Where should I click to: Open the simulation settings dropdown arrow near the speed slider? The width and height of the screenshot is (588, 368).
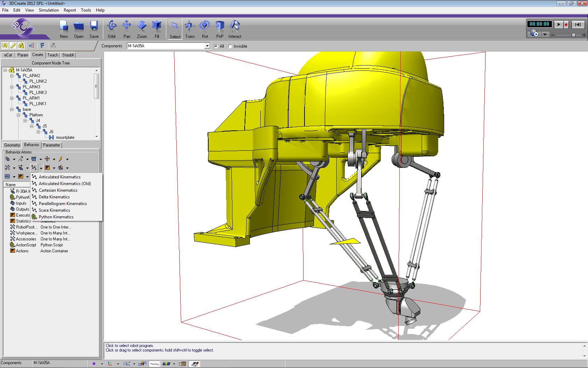(x=545, y=34)
